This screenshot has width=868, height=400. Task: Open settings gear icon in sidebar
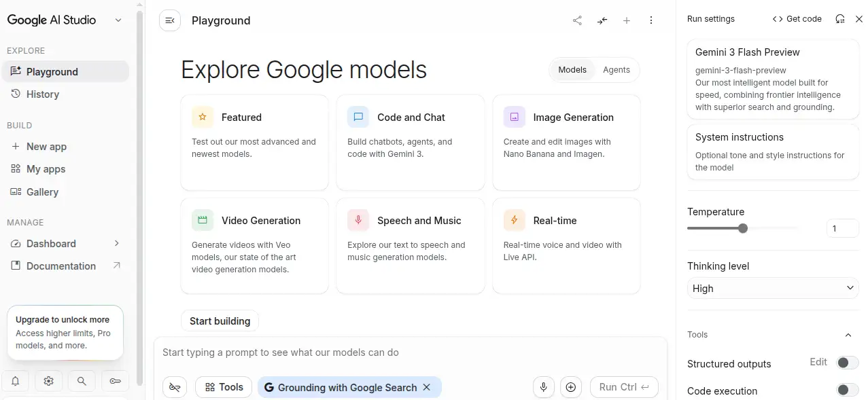49,382
